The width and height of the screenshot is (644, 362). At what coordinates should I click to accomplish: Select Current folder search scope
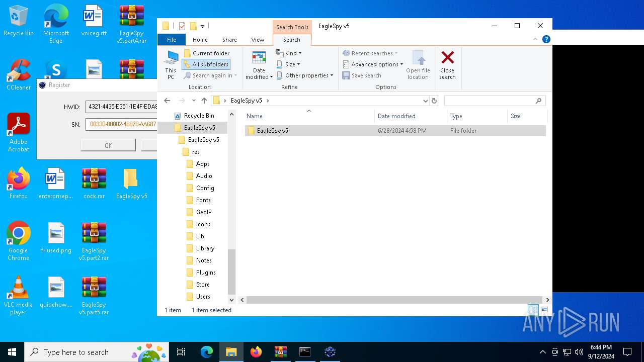click(207, 53)
